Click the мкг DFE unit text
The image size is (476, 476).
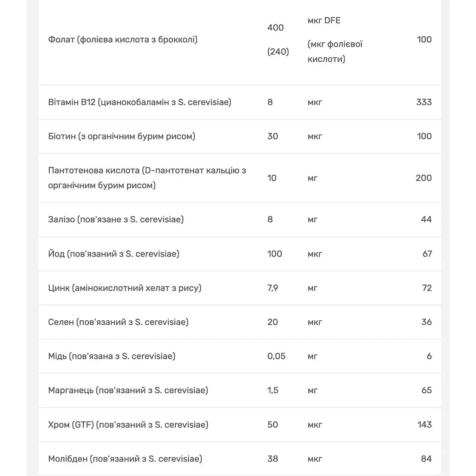click(x=324, y=20)
